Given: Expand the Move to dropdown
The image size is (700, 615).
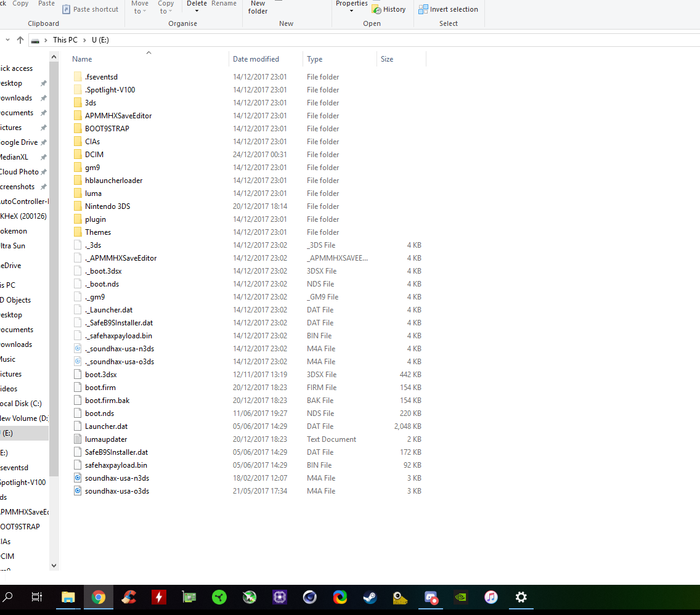Looking at the screenshot, I should 144,12.
